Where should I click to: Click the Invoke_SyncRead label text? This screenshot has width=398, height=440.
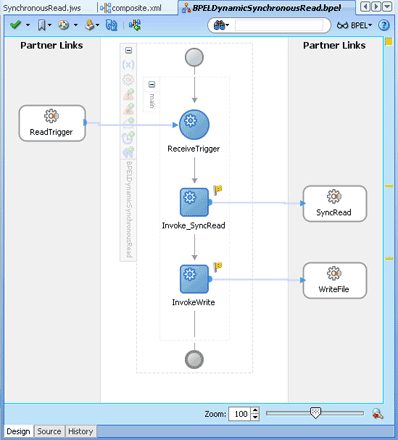[194, 226]
